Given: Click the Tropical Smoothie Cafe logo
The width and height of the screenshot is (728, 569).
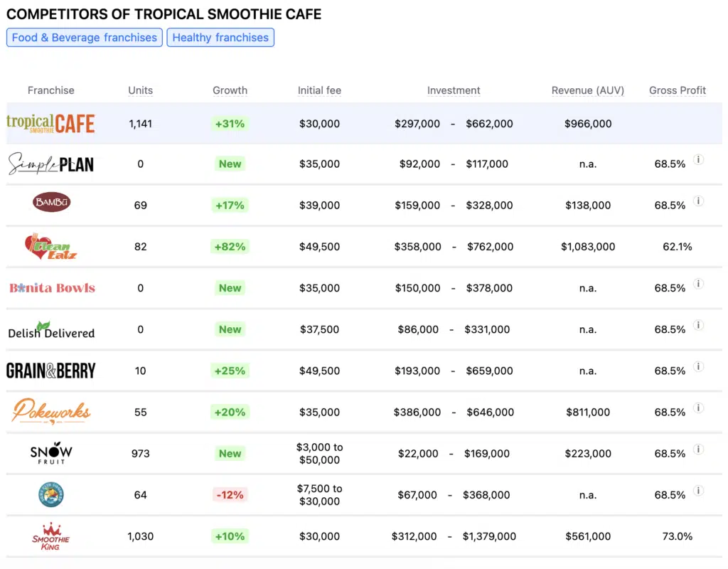Looking at the screenshot, I should point(50,124).
